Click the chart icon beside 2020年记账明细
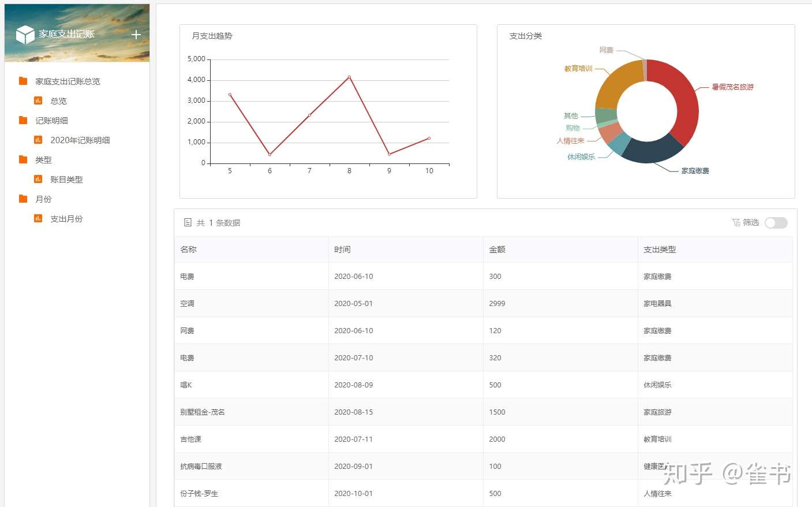The height and width of the screenshot is (507, 812). click(x=38, y=140)
